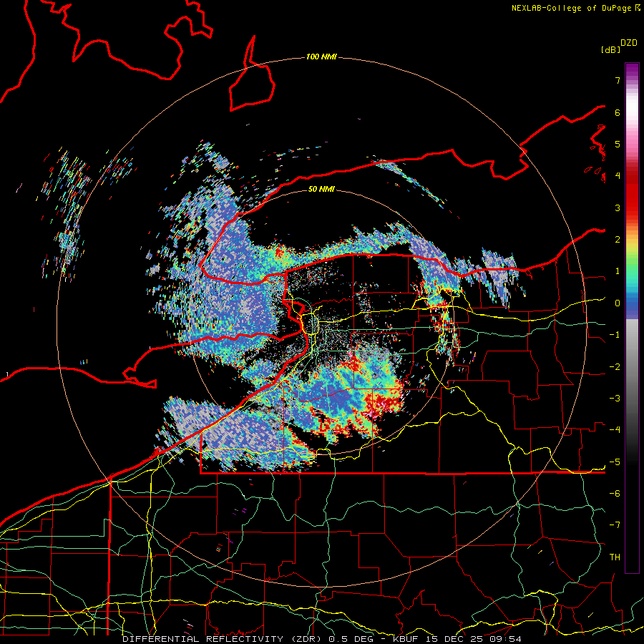
Task: Click the color scale value 4
Action: (618, 176)
